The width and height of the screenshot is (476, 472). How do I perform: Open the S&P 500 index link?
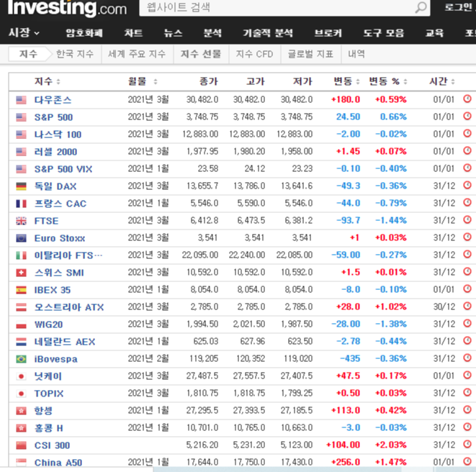point(53,117)
